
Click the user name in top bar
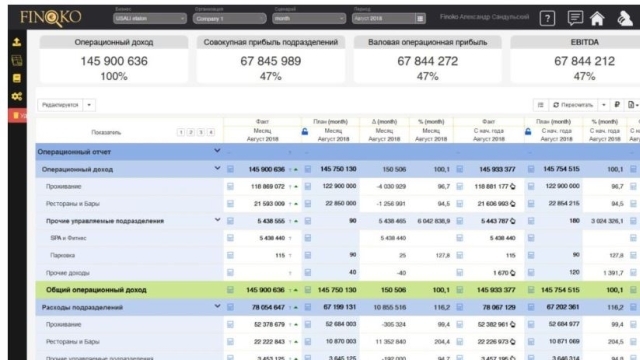(484, 17)
